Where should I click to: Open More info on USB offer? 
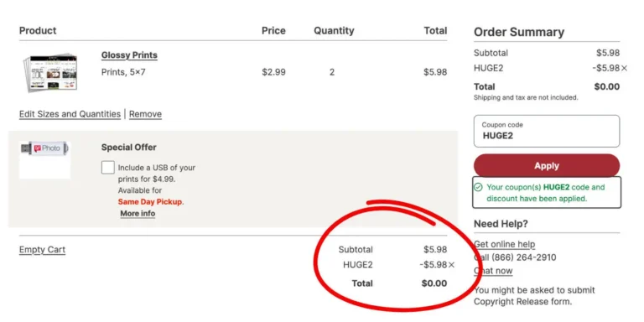138,214
